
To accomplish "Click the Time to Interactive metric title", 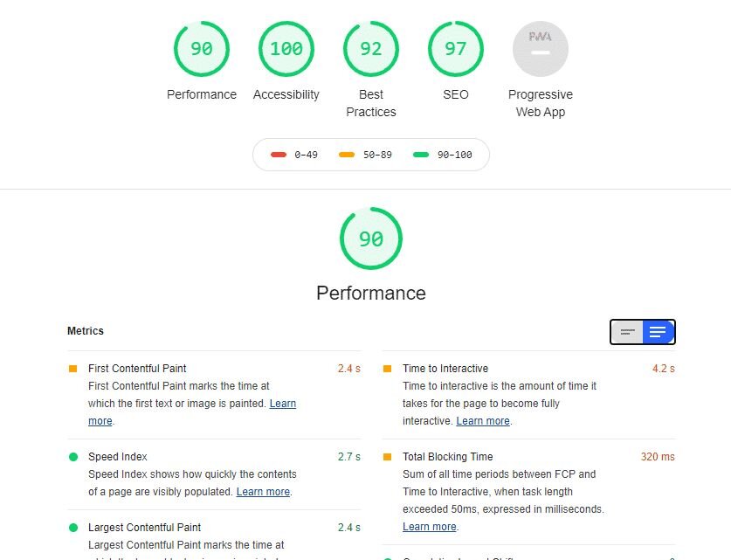I will (445, 369).
